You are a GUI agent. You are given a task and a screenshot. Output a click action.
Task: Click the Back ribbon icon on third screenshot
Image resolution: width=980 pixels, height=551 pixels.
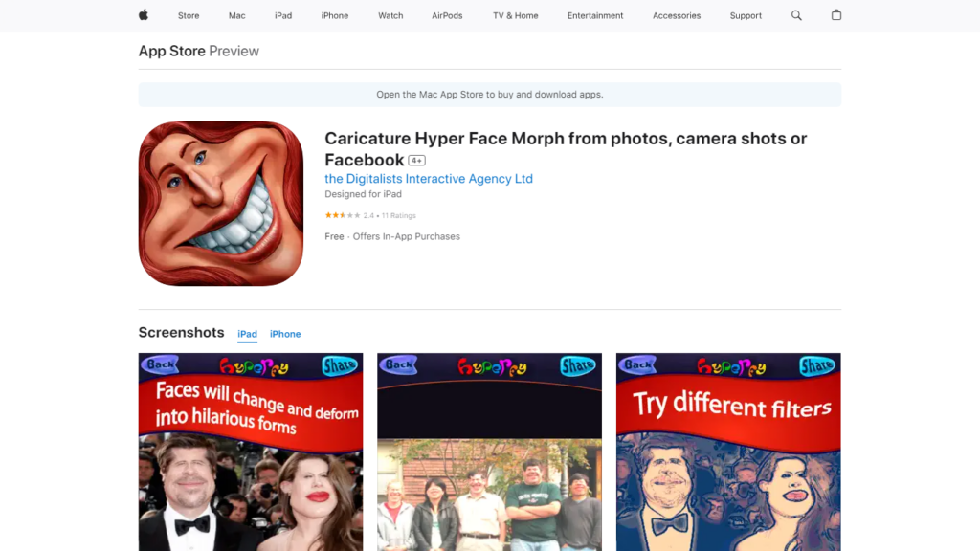click(639, 364)
